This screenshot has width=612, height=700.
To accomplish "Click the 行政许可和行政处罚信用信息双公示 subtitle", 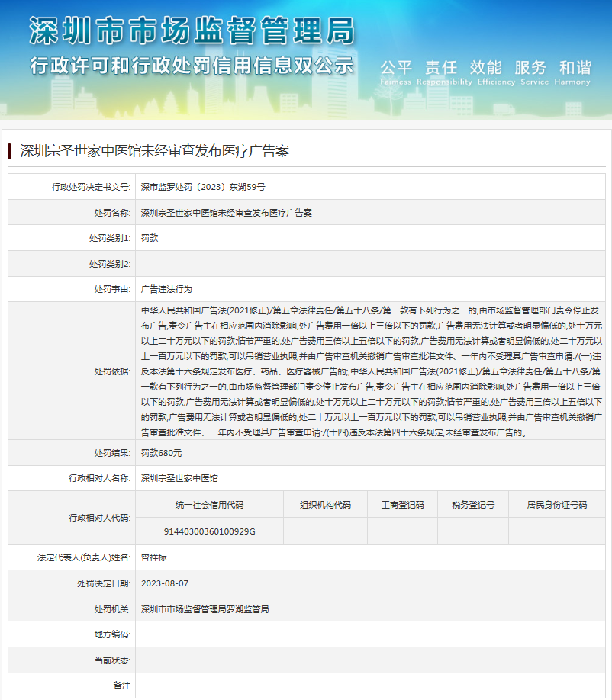I will pos(191,65).
